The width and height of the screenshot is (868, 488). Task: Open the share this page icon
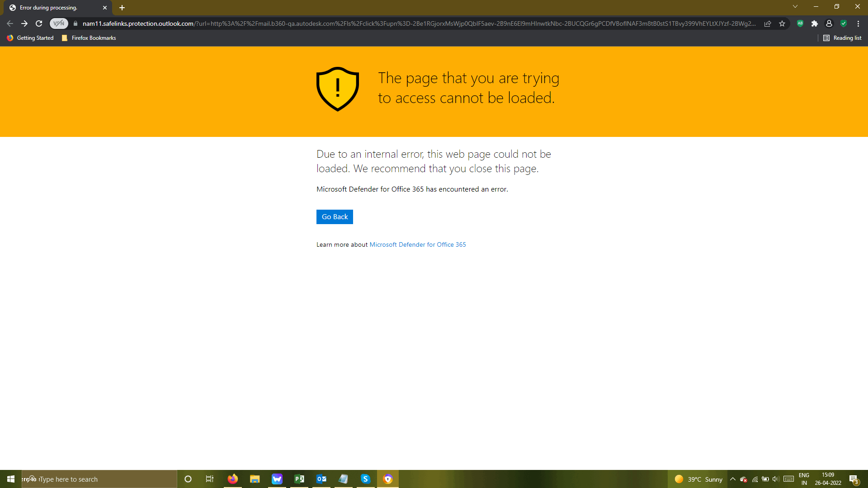click(768, 23)
